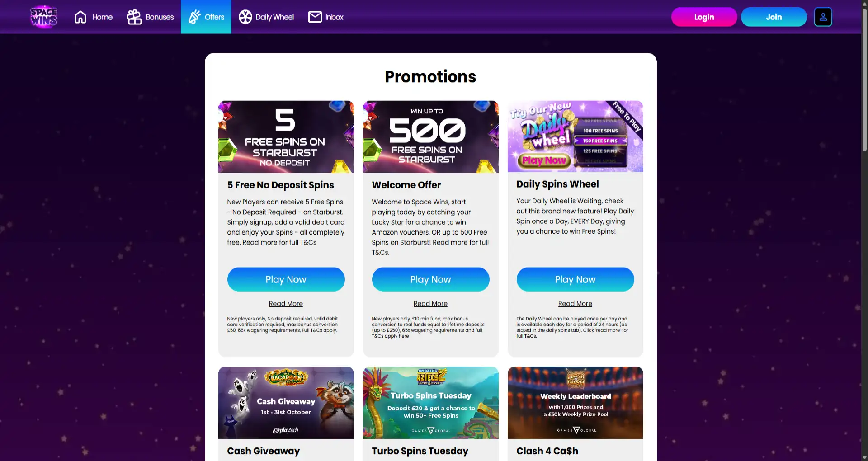Viewport: 868px width, 461px height.
Task: Play Now for 5 Free No Deposit Spins
Action: click(x=286, y=279)
